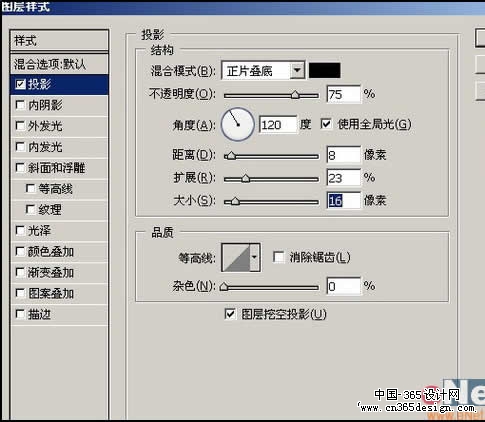
Task: Click the size field showing 16
Action: [x=344, y=200]
